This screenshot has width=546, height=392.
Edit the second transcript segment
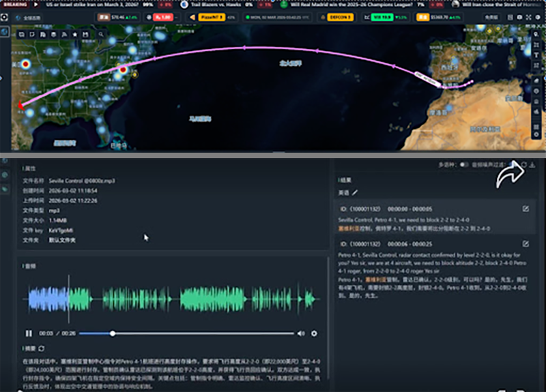click(526, 244)
